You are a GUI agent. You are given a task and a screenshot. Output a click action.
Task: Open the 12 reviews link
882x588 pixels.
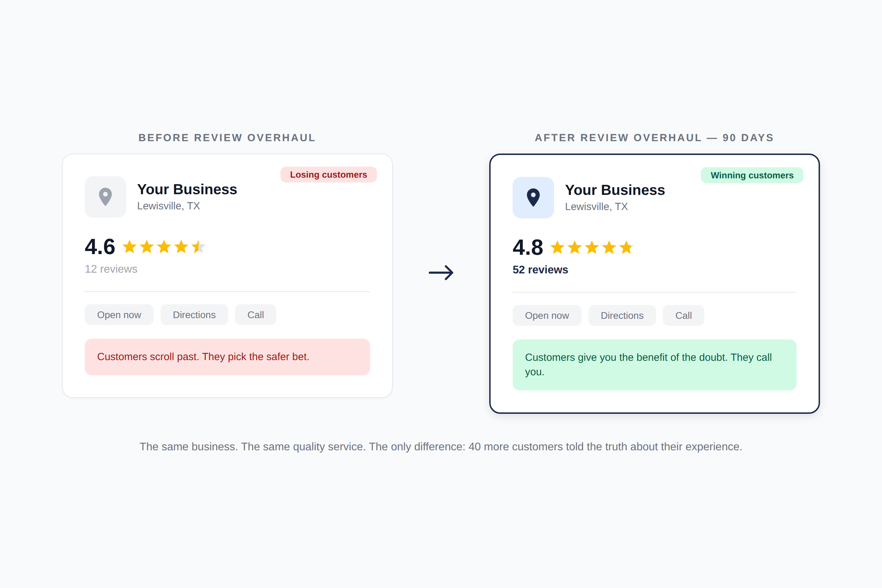pos(111,269)
